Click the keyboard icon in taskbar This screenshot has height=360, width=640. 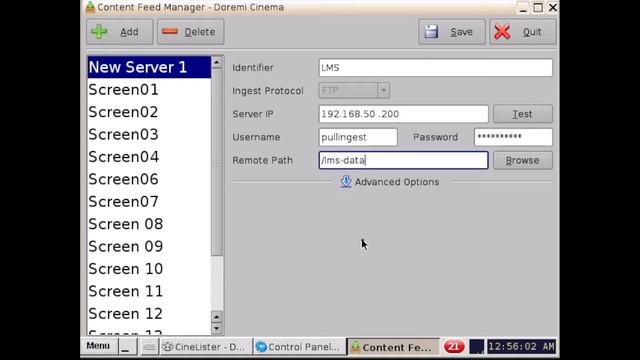(149, 347)
